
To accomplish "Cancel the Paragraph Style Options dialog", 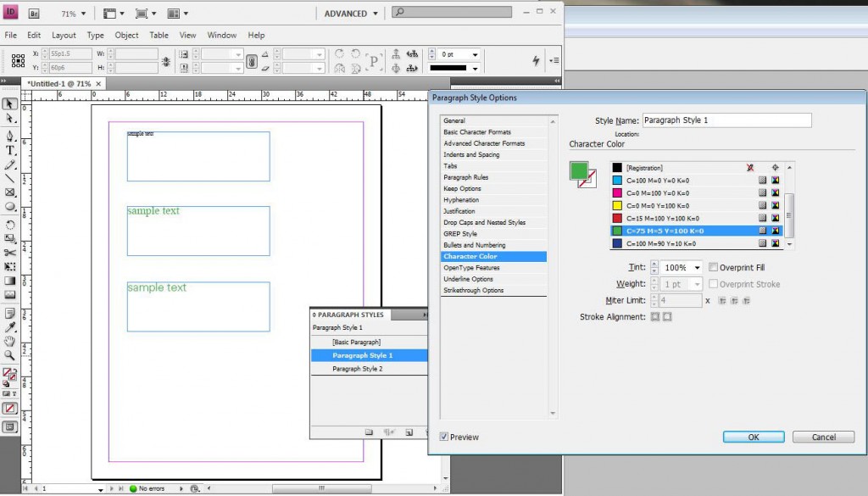I will pos(824,437).
